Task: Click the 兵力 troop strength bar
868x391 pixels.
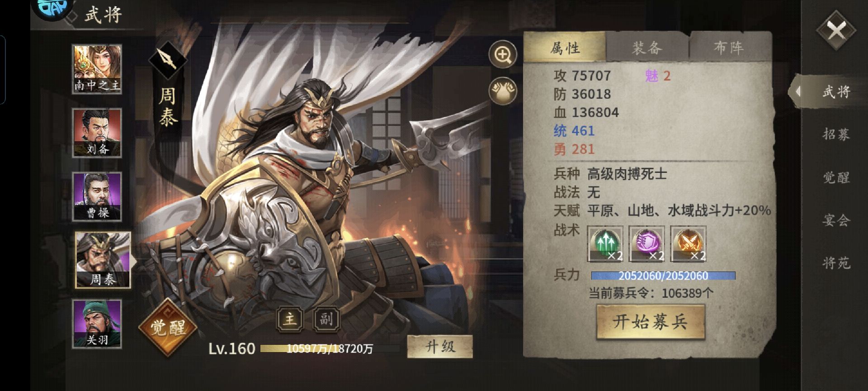Action: (x=663, y=276)
